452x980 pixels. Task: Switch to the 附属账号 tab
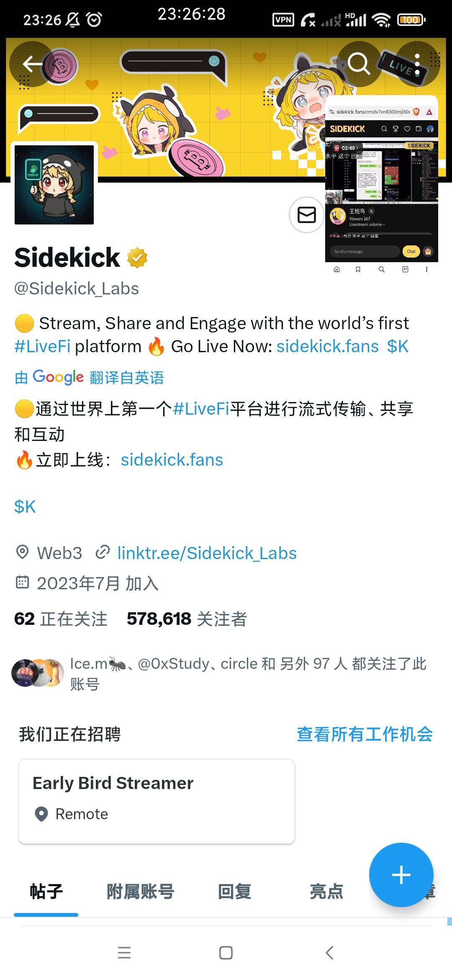(141, 891)
